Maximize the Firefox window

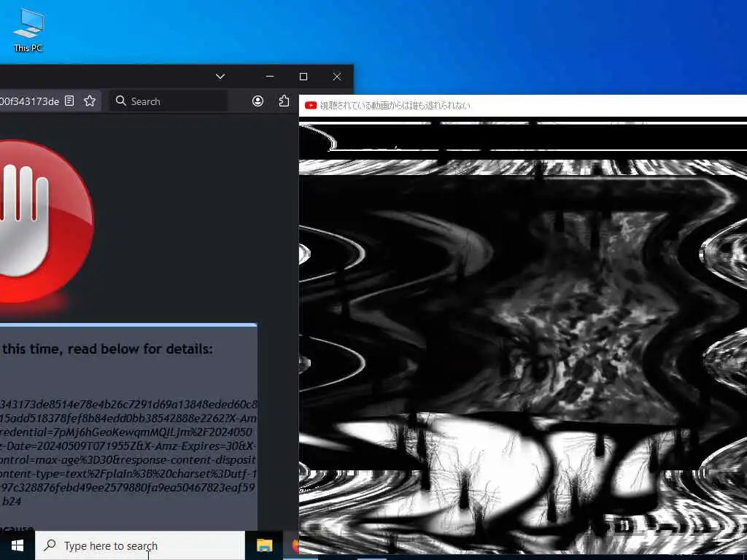point(303,76)
